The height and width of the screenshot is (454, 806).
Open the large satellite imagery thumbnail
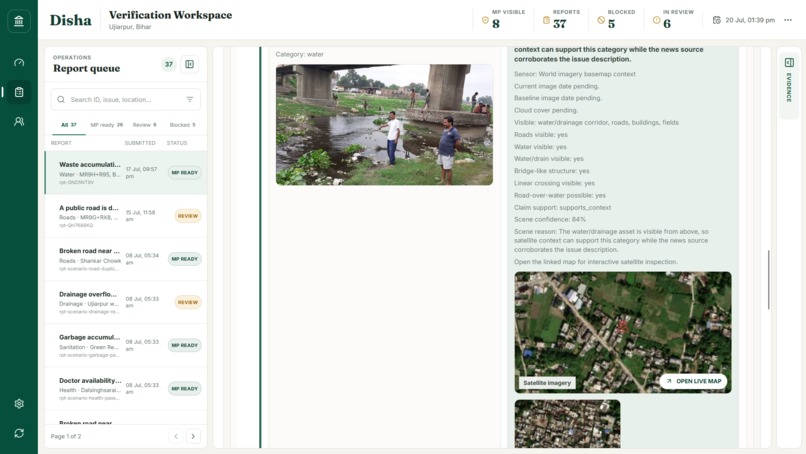pyautogui.click(x=622, y=333)
